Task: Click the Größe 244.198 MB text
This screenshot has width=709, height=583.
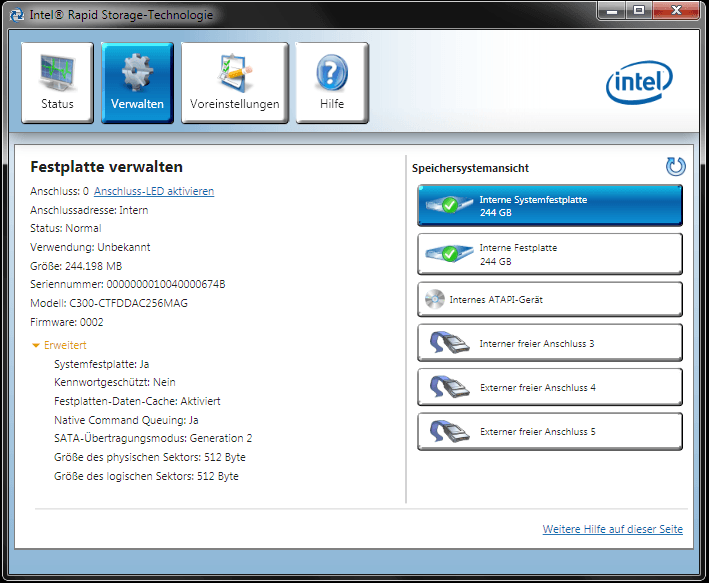Action: (76, 266)
